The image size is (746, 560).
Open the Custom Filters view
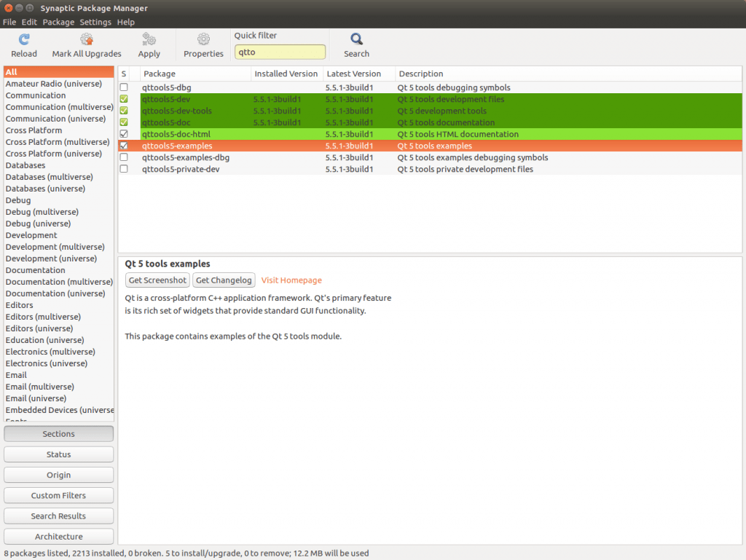58,495
